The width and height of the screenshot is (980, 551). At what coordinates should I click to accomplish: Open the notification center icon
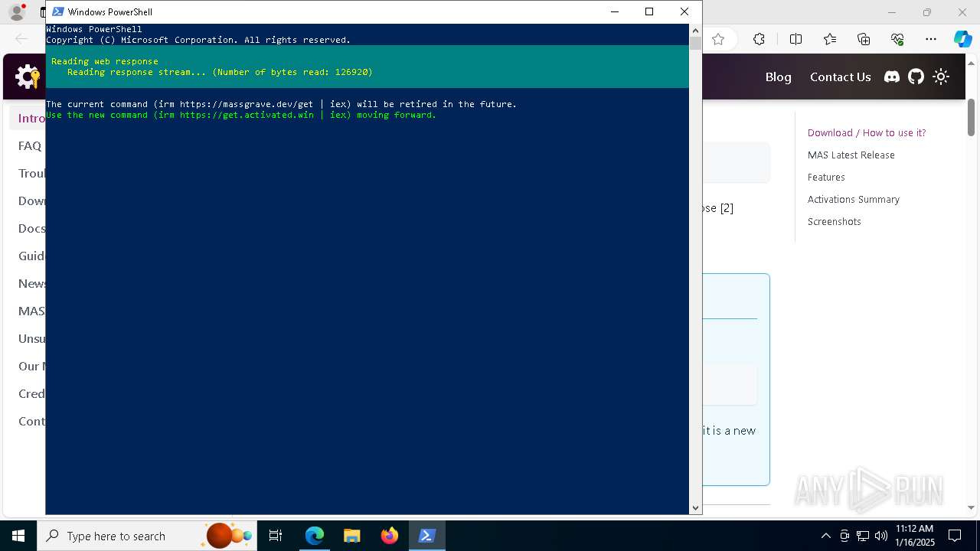[x=955, y=536]
